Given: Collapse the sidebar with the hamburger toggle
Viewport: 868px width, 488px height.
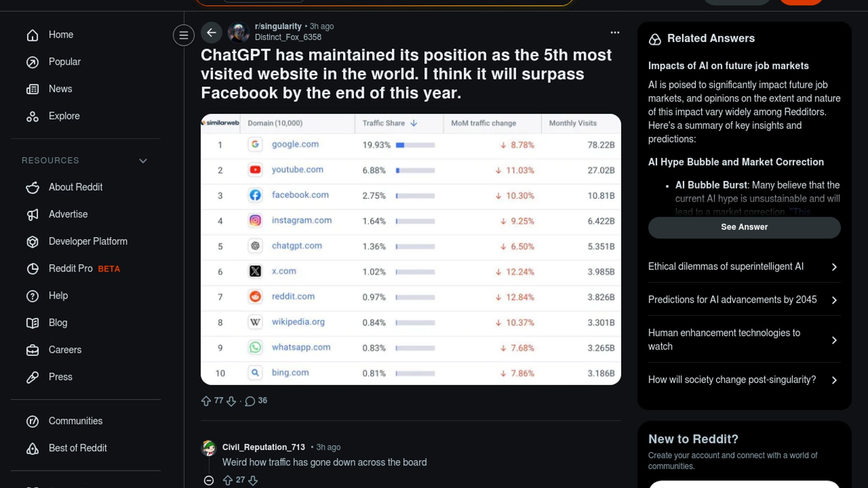Looking at the screenshot, I should click(184, 35).
